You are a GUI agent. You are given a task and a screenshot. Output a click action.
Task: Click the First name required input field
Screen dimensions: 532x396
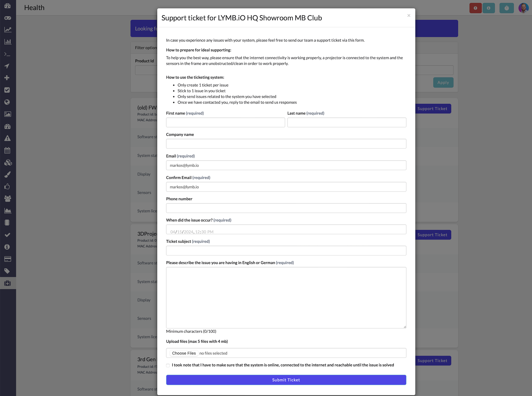[x=226, y=122]
